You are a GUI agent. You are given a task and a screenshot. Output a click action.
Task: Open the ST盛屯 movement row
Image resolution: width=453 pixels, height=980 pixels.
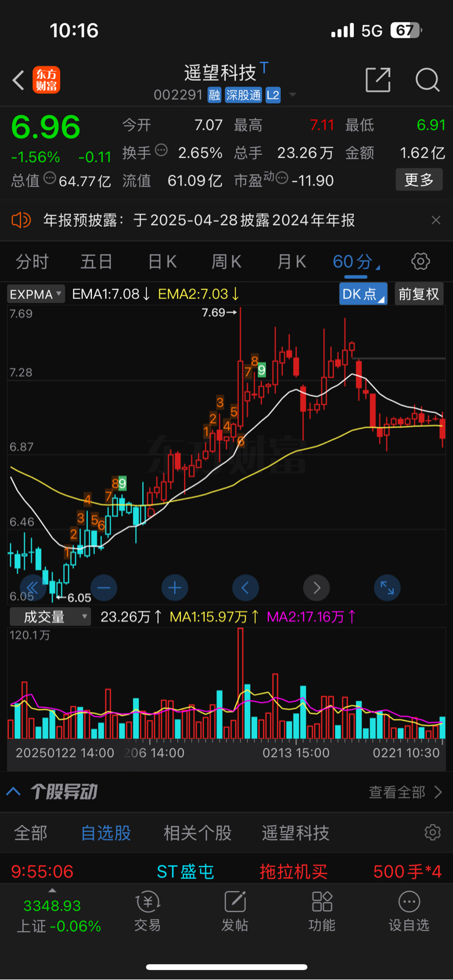tap(226, 871)
